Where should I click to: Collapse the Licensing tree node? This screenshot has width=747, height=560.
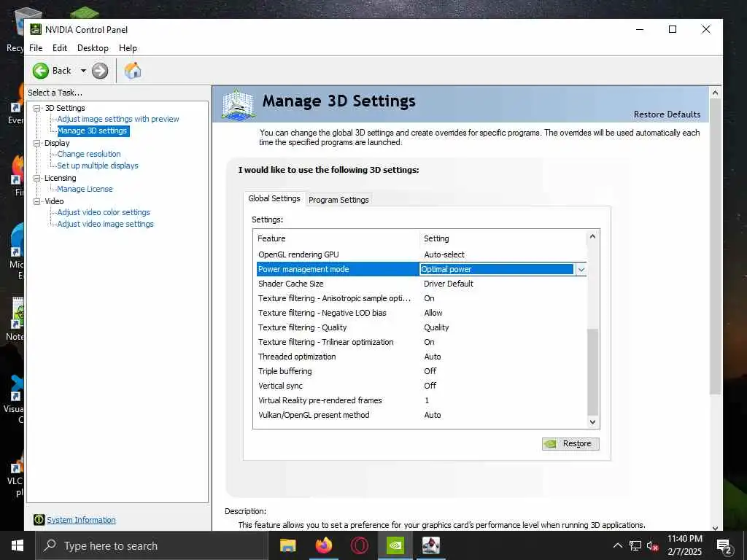(36, 178)
